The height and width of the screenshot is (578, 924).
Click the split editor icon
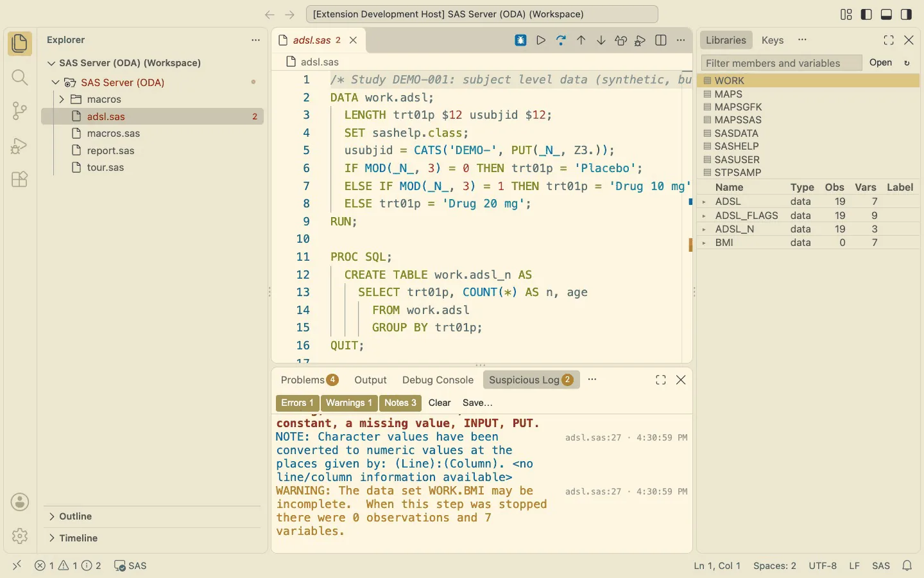(x=661, y=40)
